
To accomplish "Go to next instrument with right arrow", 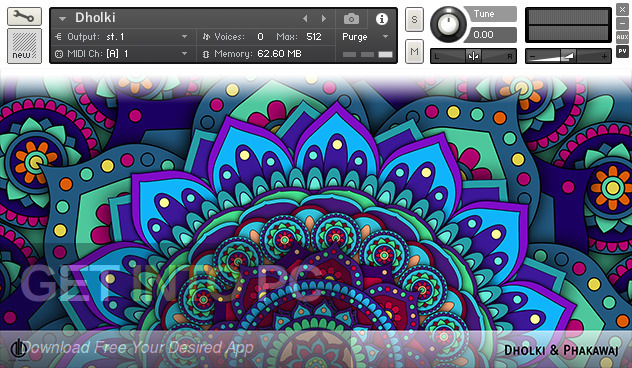I will [x=324, y=19].
